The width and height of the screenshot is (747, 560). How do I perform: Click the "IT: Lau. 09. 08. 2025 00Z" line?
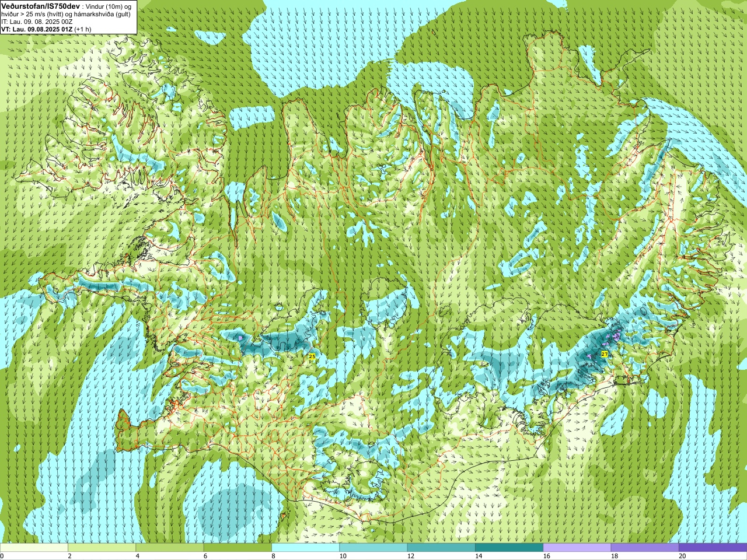pos(37,21)
